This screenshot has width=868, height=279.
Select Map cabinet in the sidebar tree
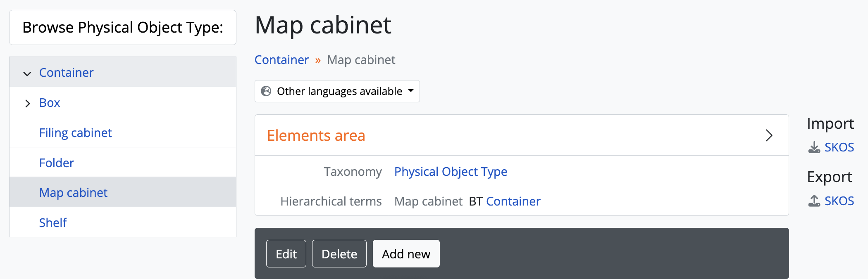(73, 193)
